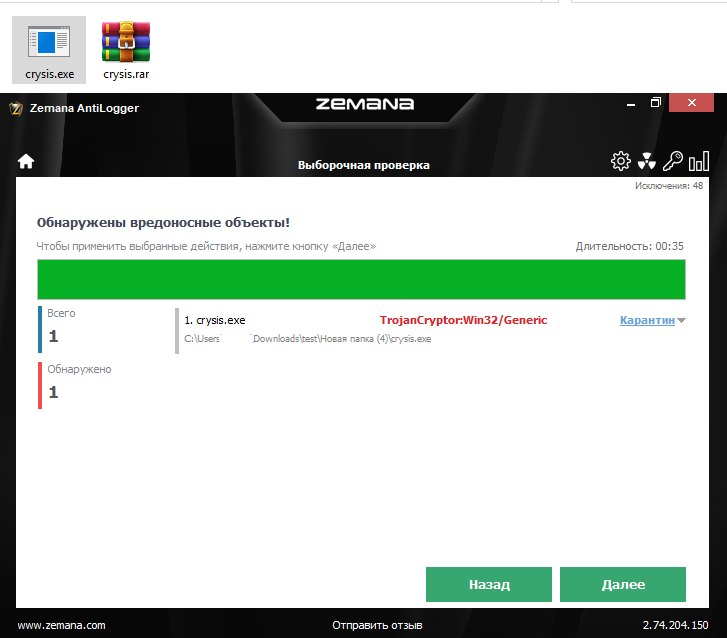Select the crysis.rar archive icon
The height and width of the screenshot is (638, 727).
[126, 50]
